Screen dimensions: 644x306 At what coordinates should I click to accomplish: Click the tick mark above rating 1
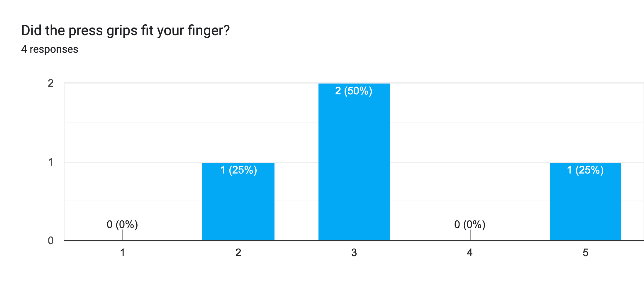123,235
